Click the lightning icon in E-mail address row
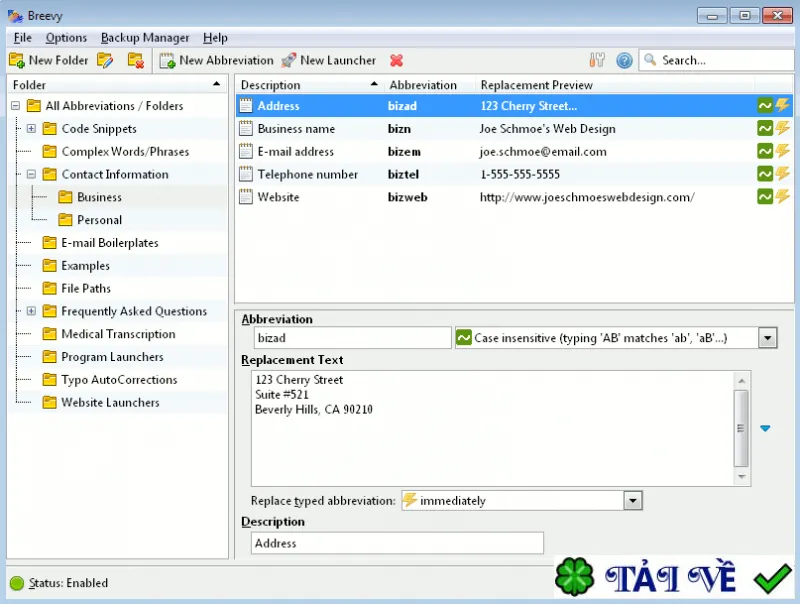This screenshot has width=800, height=604. [x=782, y=152]
